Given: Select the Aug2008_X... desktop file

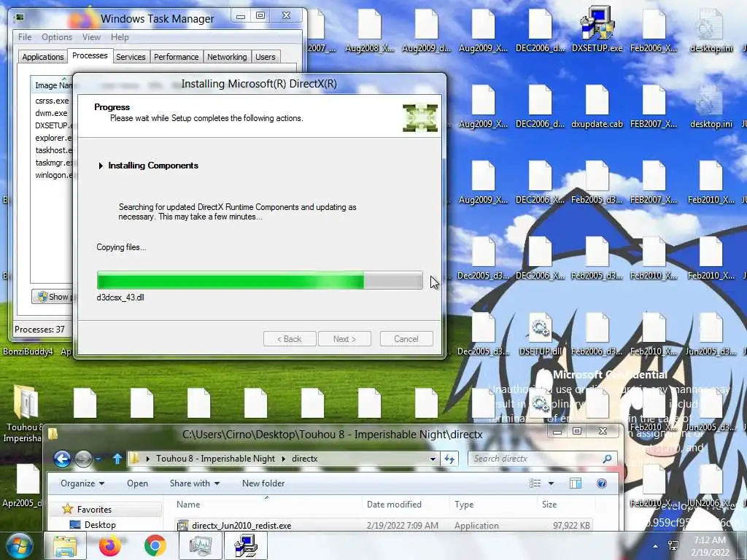Looking at the screenshot, I should click(370, 30).
